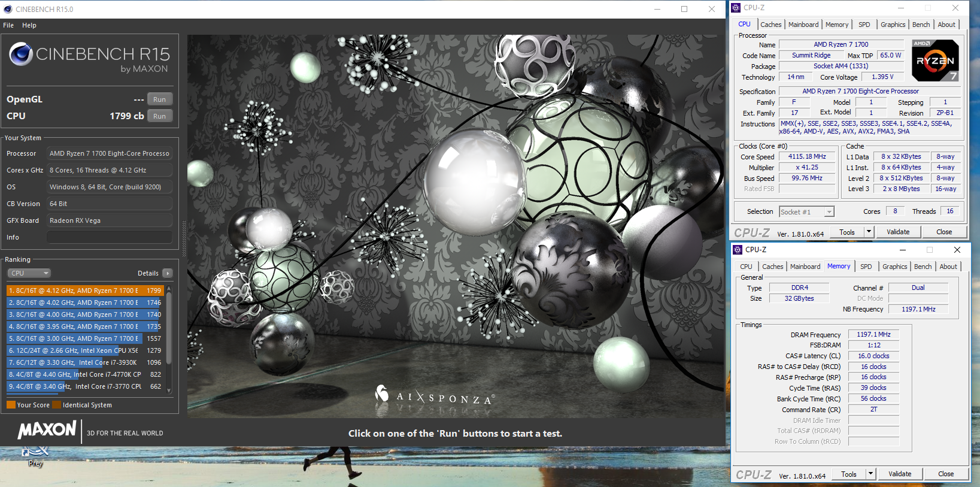Click Close button in top CPU-Z window

(944, 232)
